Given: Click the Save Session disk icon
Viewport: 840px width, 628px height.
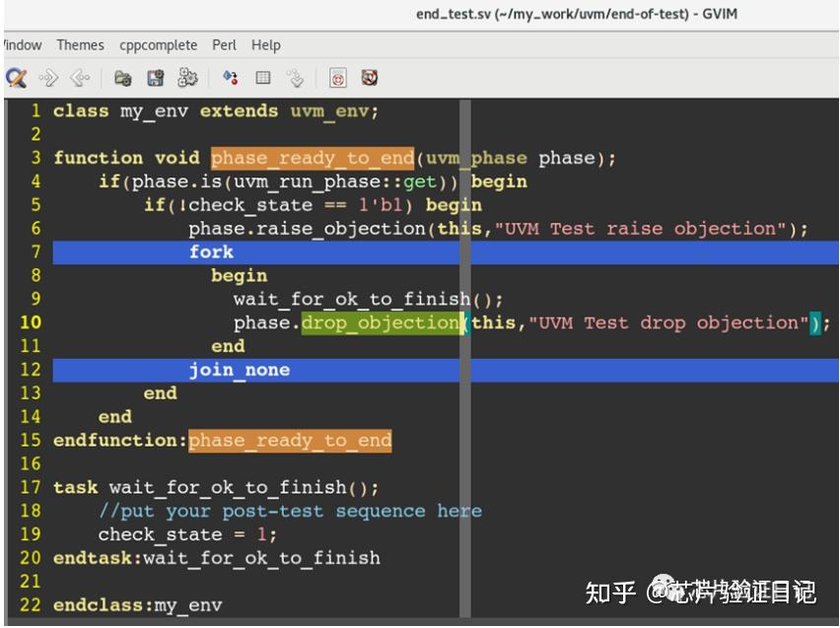Looking at the screenshot, I should (x=156, y=78).
